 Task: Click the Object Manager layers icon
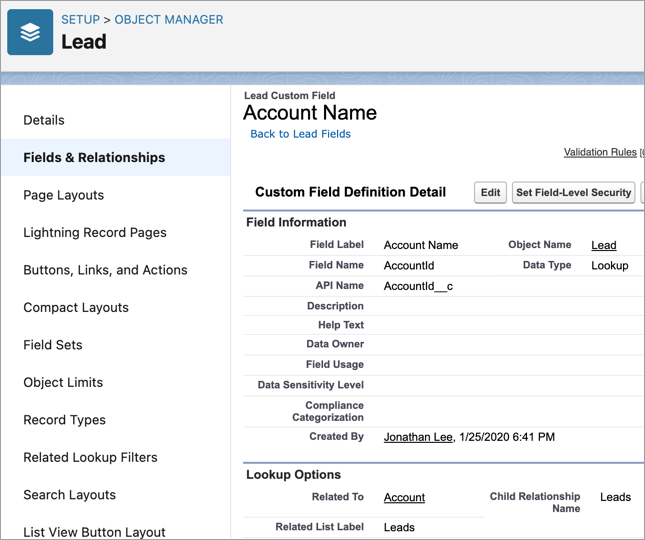click(30, 32)
